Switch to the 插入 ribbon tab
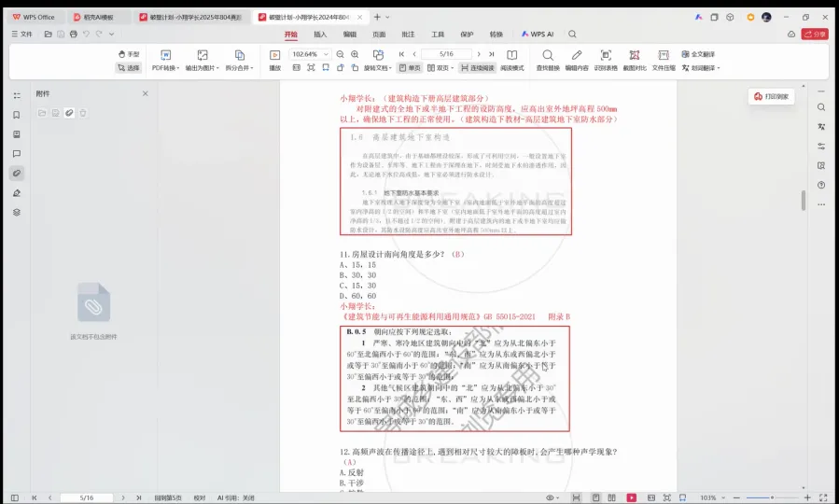 (x=320, y=35)
